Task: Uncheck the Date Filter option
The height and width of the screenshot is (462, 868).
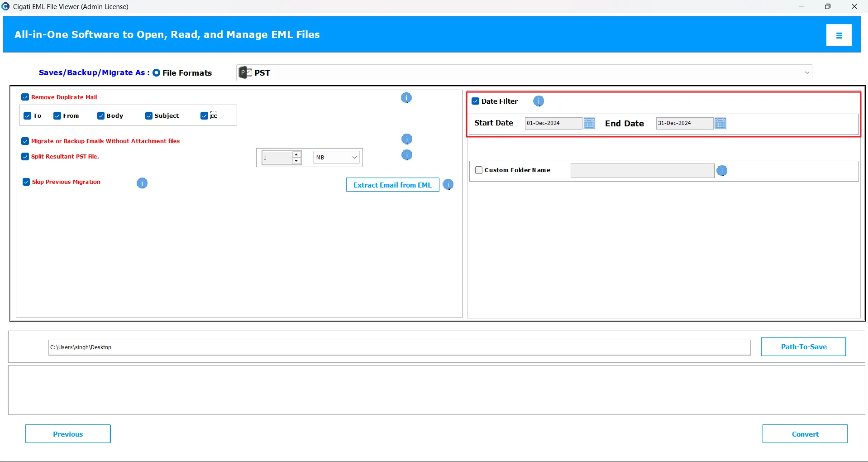Action: [476, 101]
